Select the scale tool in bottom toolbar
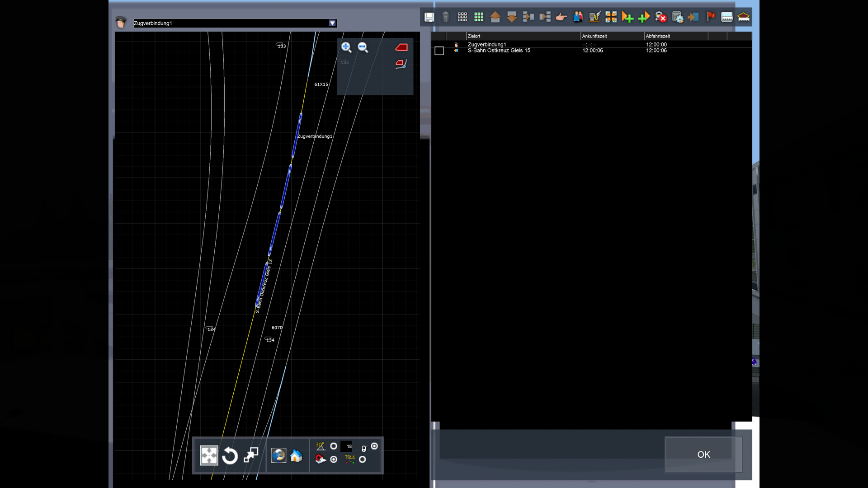 tap(251, 455)
